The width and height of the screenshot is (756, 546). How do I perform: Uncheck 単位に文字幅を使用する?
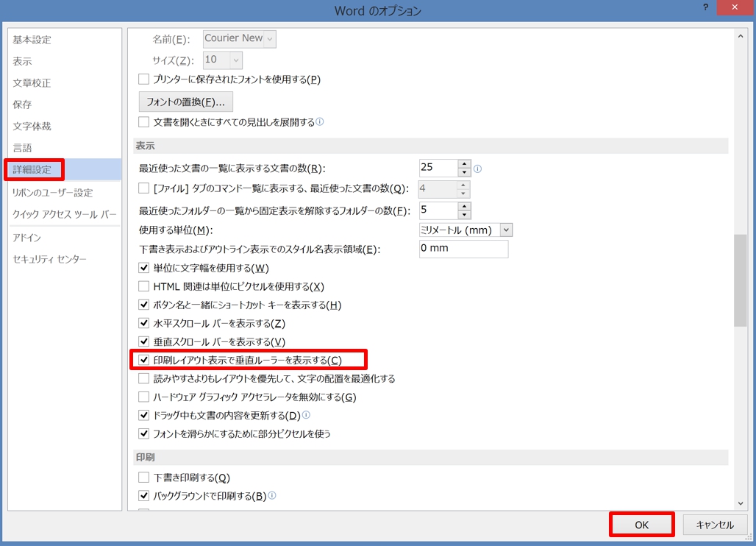click(143, 268)
